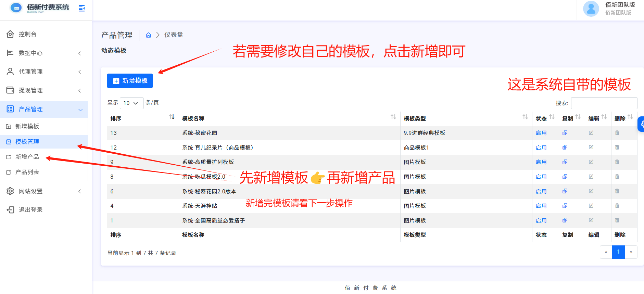Click delete icon for 系统-高质量扩列模板 row
Screen dimensions: 644x294
click(617, 162)
